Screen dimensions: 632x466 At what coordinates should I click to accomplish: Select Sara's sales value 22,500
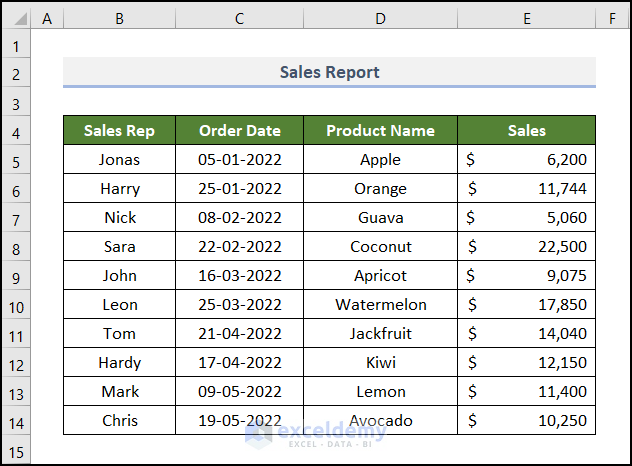[526, 247]
